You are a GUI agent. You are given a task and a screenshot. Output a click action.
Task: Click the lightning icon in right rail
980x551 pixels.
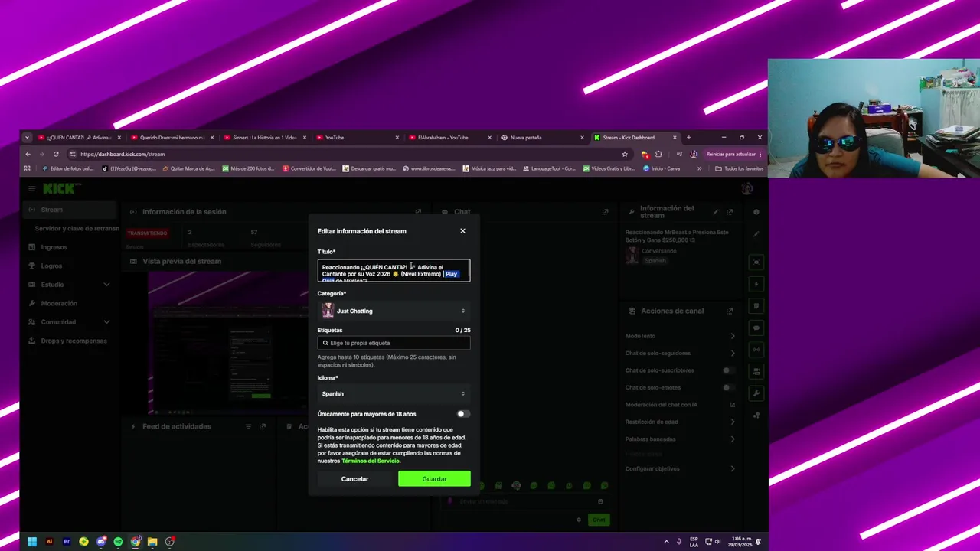756,284
